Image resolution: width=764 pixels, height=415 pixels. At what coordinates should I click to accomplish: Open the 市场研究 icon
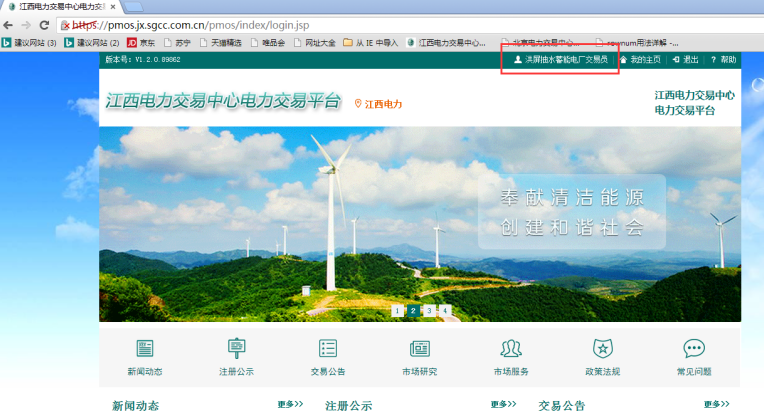click(x=420, y=348)
